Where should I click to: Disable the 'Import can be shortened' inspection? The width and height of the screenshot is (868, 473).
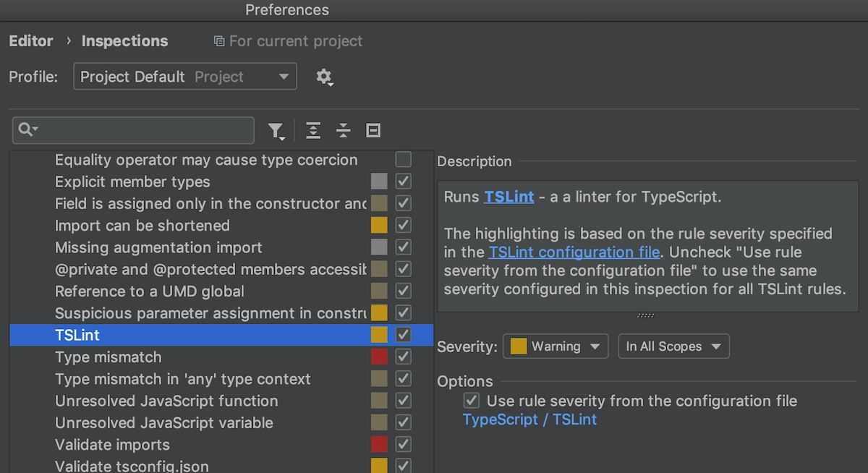click(404, 225)
